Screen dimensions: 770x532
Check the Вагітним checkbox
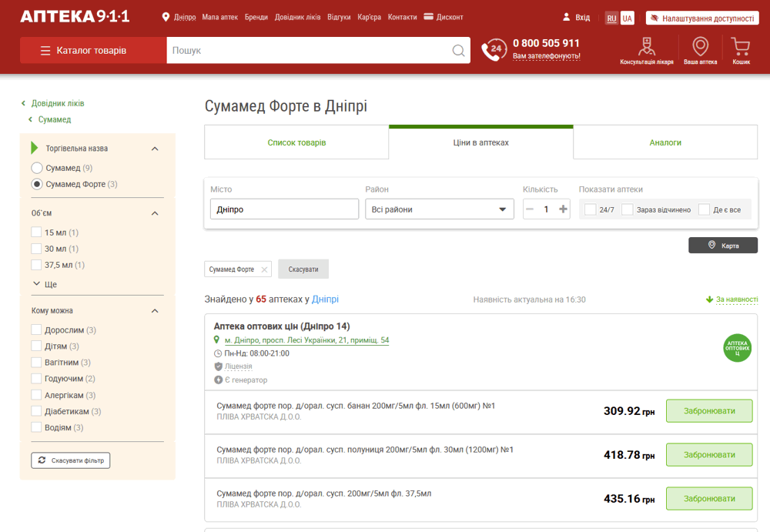click(36, 362)
